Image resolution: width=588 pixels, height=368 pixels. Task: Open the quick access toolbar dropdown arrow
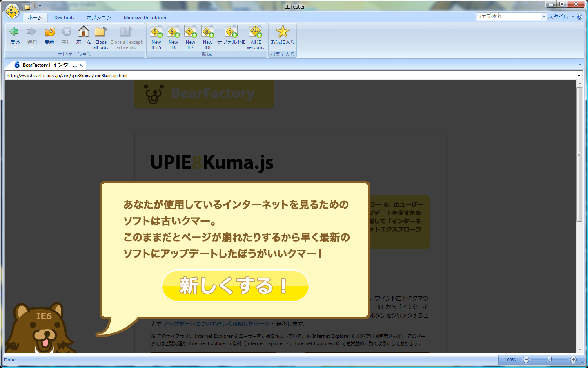(40, 7)
